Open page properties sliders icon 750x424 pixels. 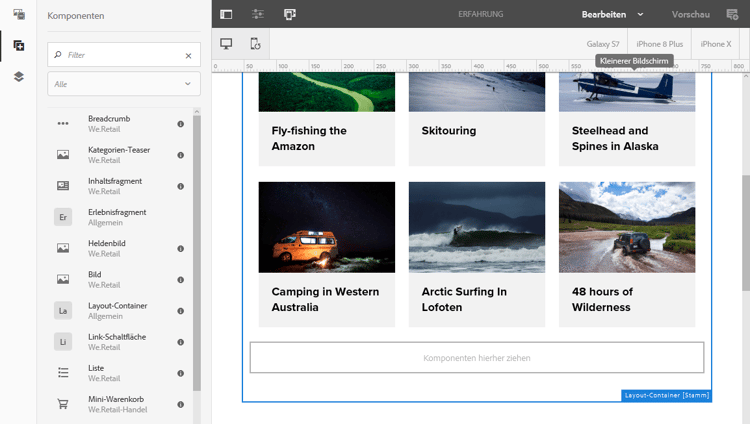258,14
